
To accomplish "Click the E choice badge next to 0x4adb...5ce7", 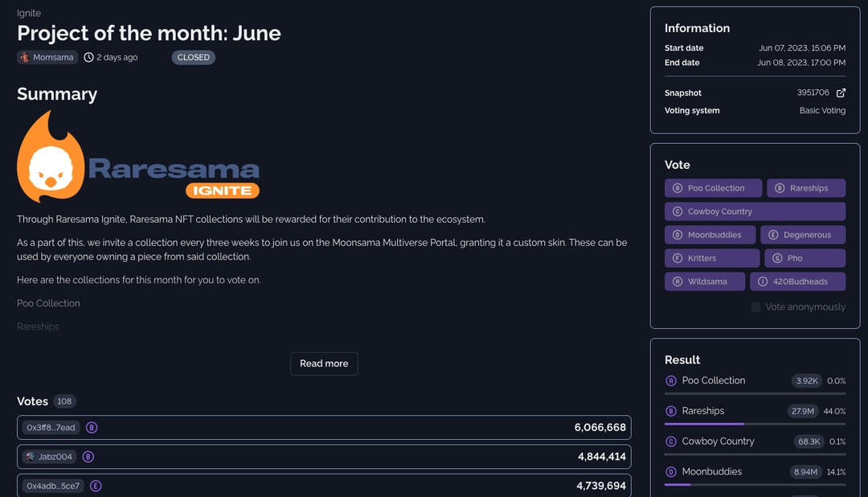I will pyautogui.click(x=96, y=486).
